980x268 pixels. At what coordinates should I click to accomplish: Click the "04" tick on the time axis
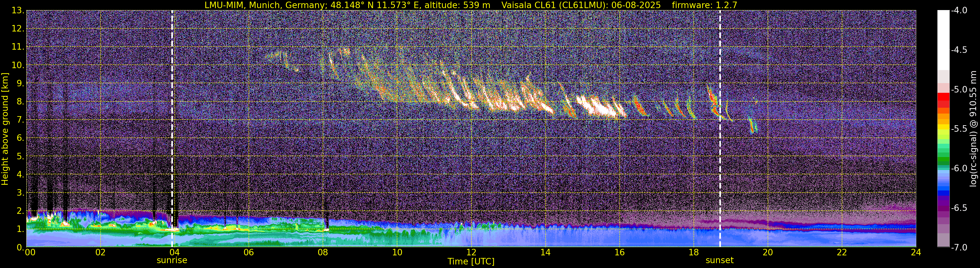(x=175, y=253)
